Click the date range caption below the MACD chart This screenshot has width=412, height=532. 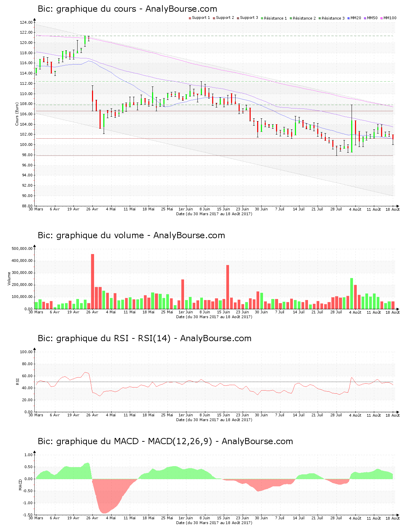tap(214, 523)
